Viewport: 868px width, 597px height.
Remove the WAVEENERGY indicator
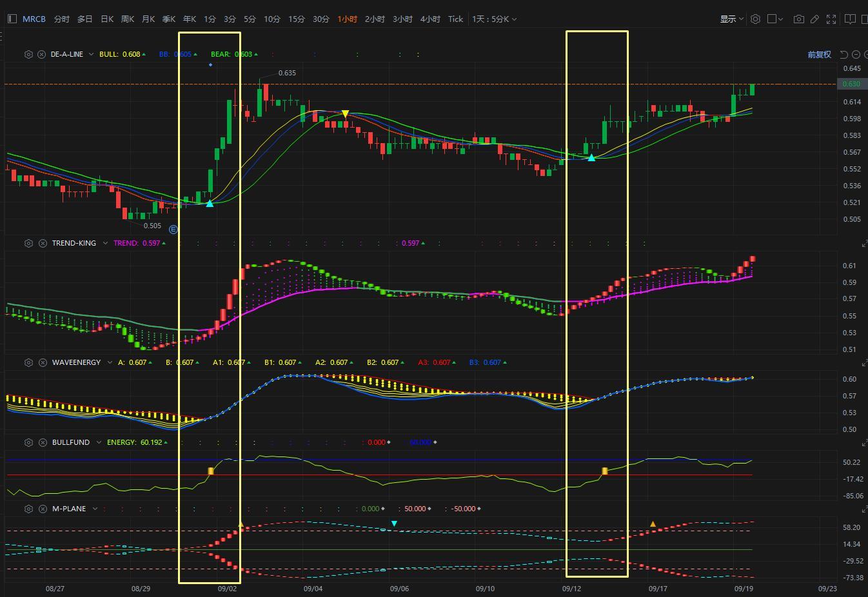coord(43,362)
